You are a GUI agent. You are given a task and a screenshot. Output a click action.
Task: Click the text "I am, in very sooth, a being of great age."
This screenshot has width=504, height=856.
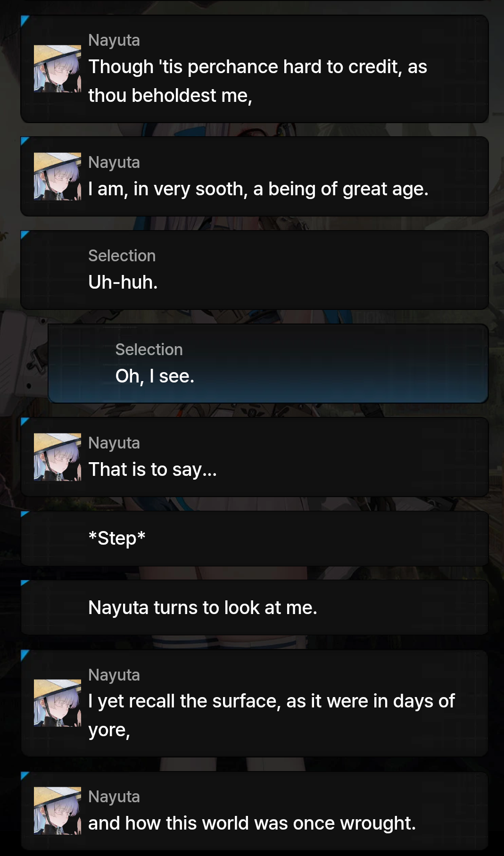pyautogui.click(x=258, y=189)
